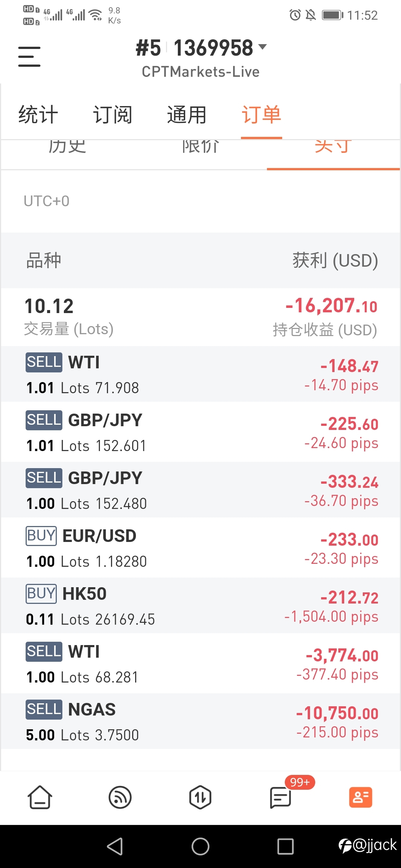Screen dimensions: 401x868
Task: Go to the home icon
Action: click(40, 797)
